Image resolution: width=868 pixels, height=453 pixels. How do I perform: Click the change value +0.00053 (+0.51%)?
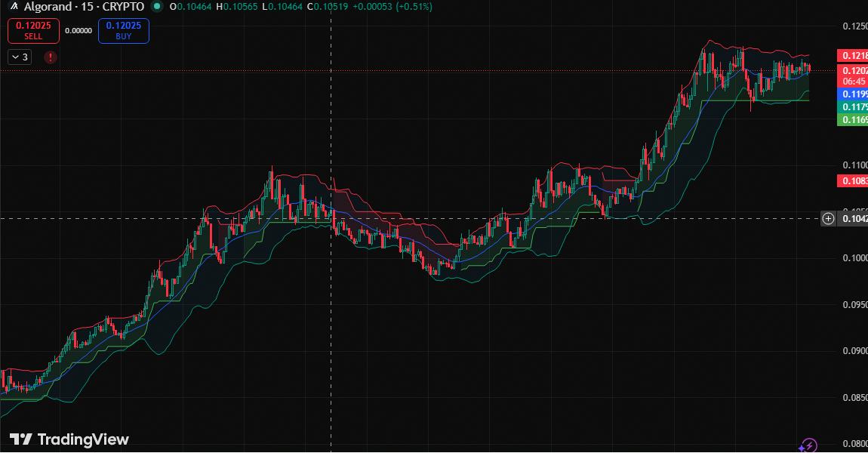[x=392, y=7]
